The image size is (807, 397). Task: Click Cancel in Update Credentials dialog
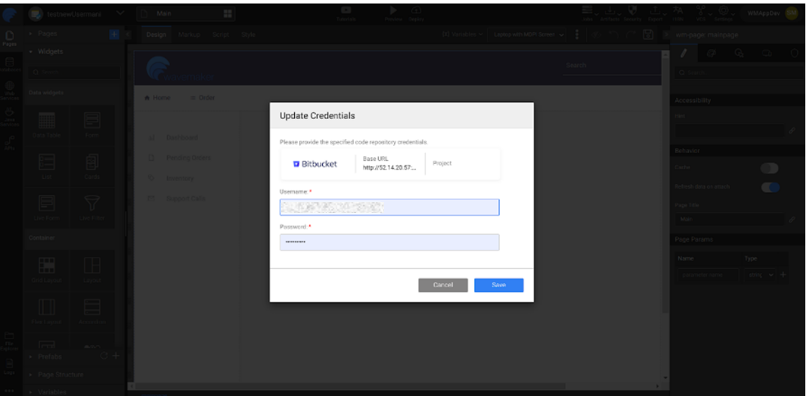click(443, 285)
